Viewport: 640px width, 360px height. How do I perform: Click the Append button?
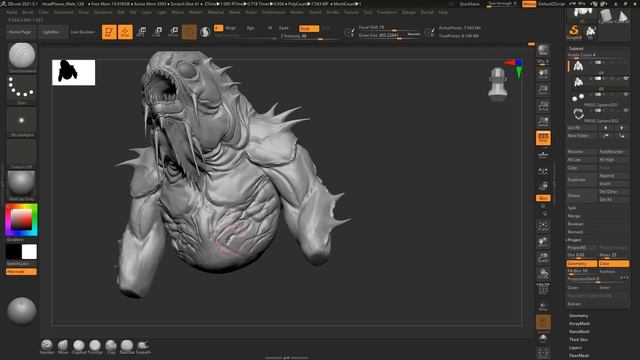613,176
